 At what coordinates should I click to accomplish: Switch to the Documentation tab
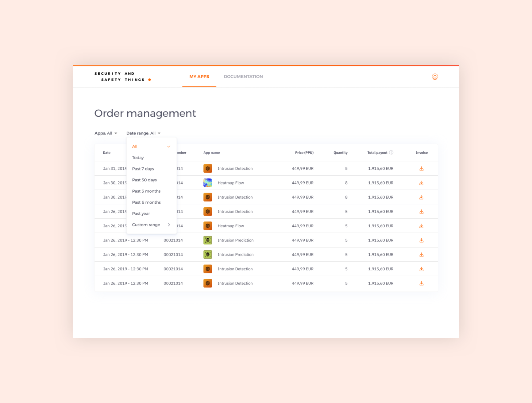tap(243, 77)
